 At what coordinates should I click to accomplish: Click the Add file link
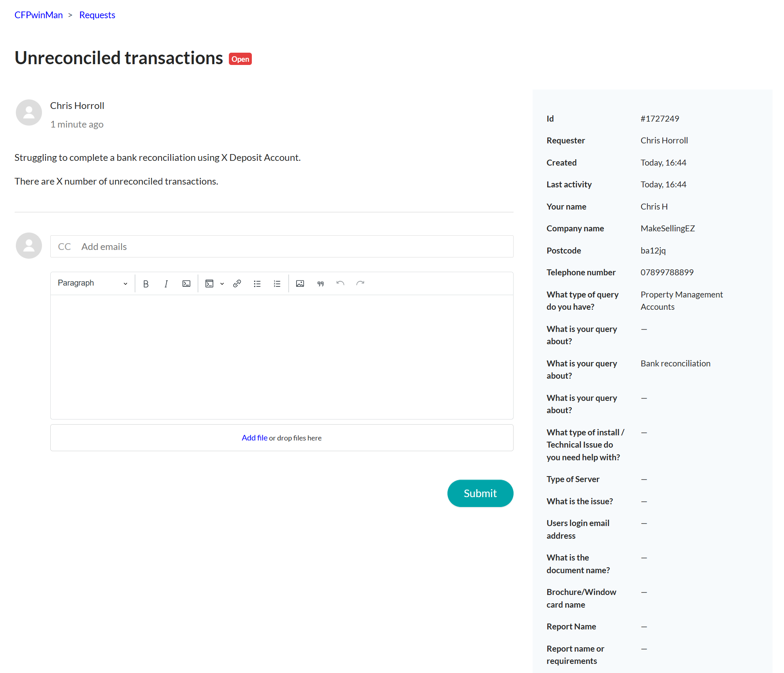tap(254, 438)
